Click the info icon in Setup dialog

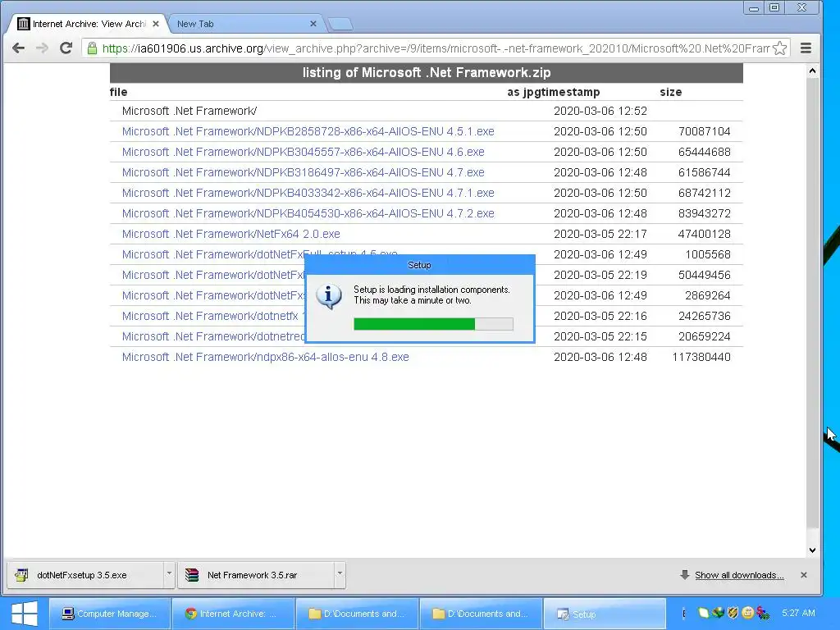coord(328,296)
